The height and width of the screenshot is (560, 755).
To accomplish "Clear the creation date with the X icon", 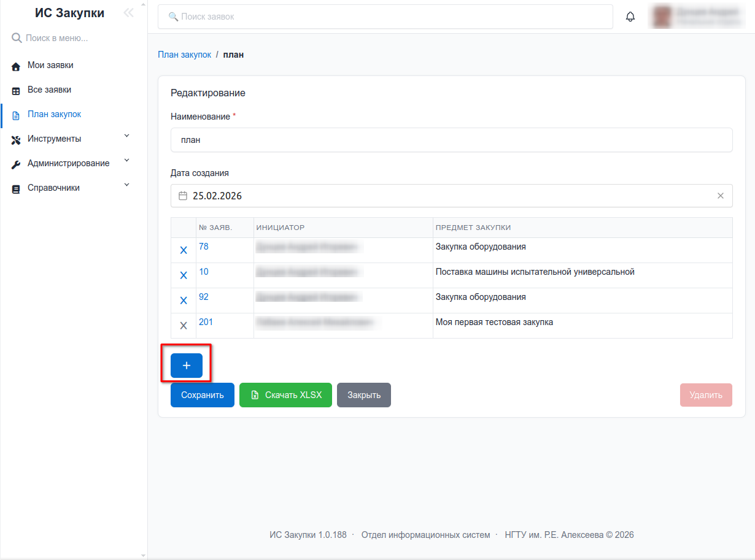I will pyautogui.click(x=721, y=196).
